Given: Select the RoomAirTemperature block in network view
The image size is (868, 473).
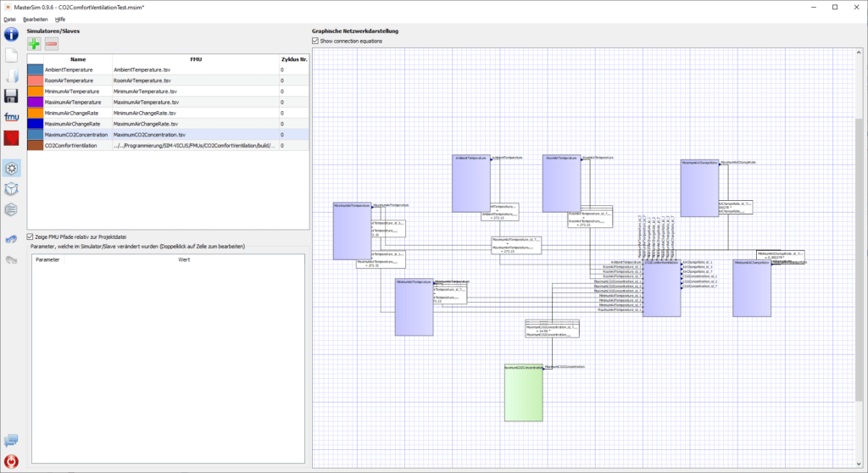Looking at the screenshot, I should pos(562,183).
